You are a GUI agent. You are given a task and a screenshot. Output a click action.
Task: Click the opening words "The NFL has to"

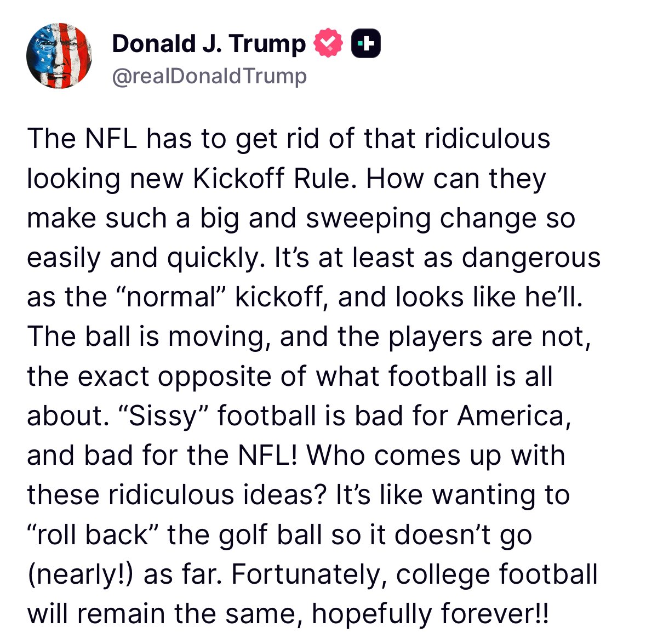coord(127,138)
